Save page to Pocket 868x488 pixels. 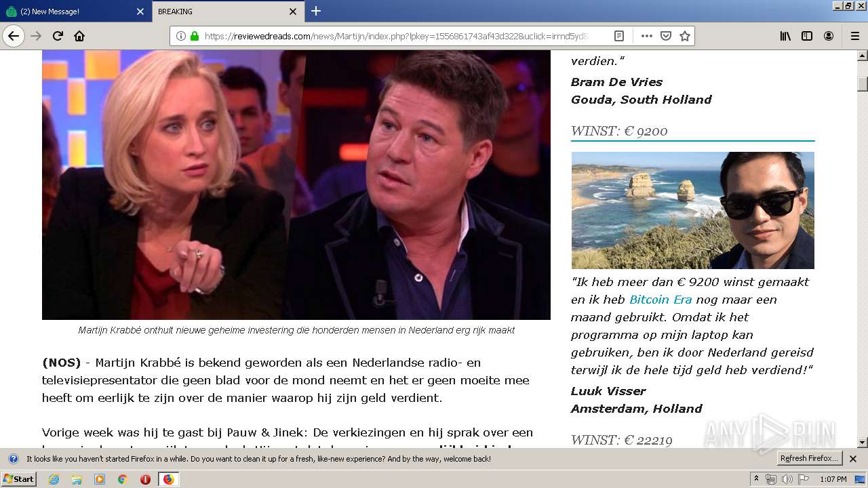[666, 36]
